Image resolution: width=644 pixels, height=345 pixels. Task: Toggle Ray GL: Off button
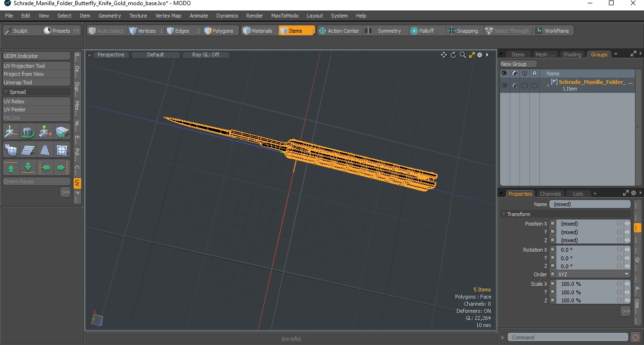[206, 55]
